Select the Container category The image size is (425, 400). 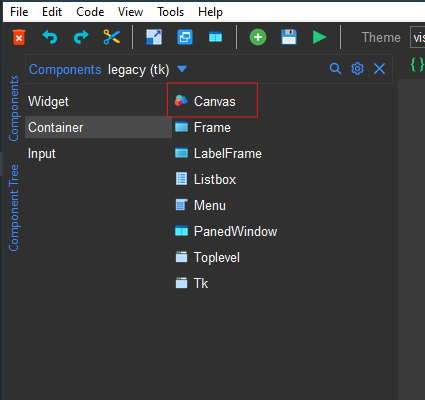[x=98, y=127]
